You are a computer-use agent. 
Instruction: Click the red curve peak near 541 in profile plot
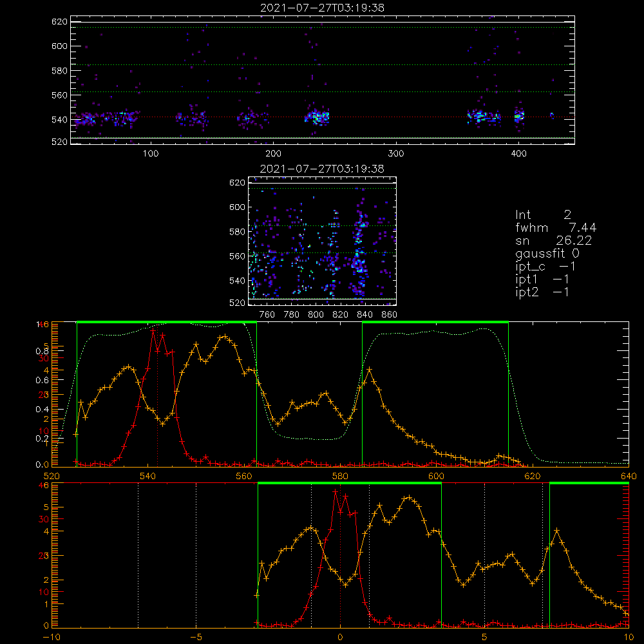click(x=153, y=330)
